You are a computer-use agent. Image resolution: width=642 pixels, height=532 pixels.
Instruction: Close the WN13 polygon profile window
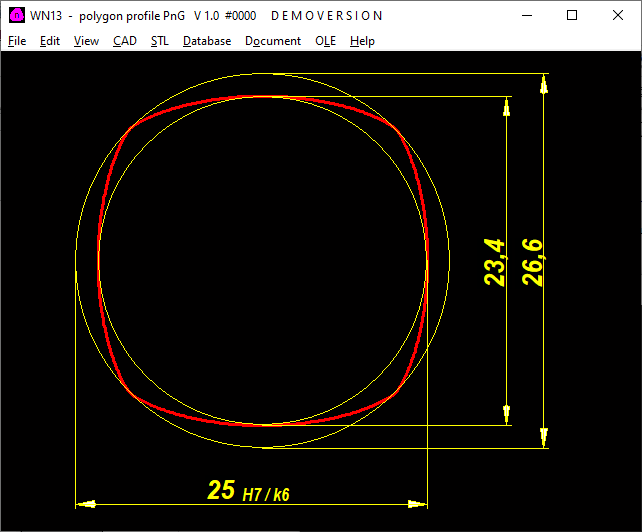[x=618, y=16]
